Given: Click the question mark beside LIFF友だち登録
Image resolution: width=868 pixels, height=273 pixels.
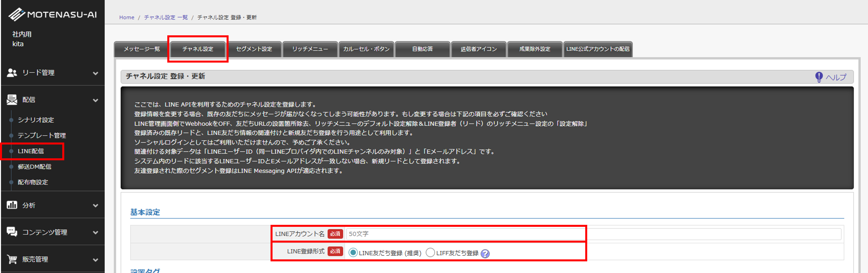Looking at the screenshot, I should 485,253.
